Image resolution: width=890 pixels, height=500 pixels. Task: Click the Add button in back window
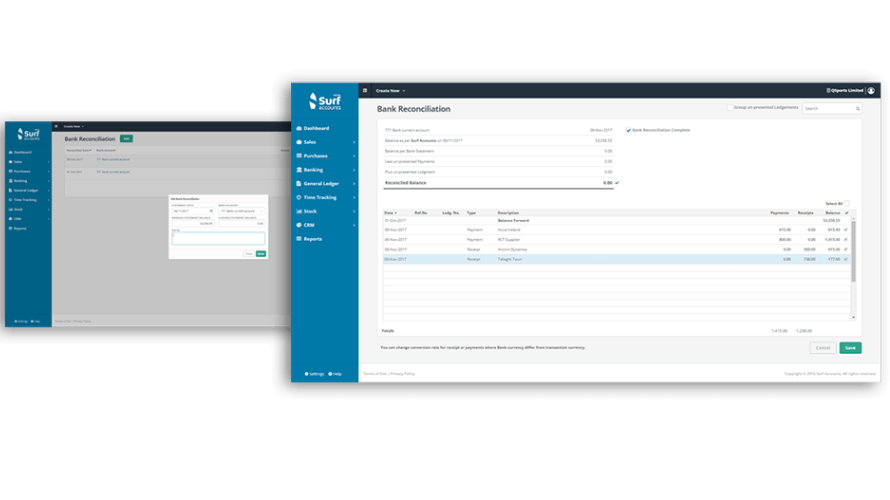[126, 138]
